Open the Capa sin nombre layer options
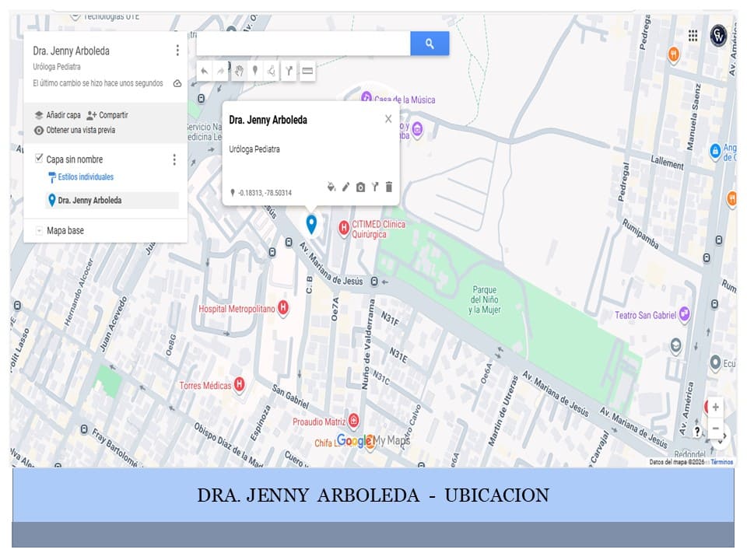The image size is (747, 560). 174,159
